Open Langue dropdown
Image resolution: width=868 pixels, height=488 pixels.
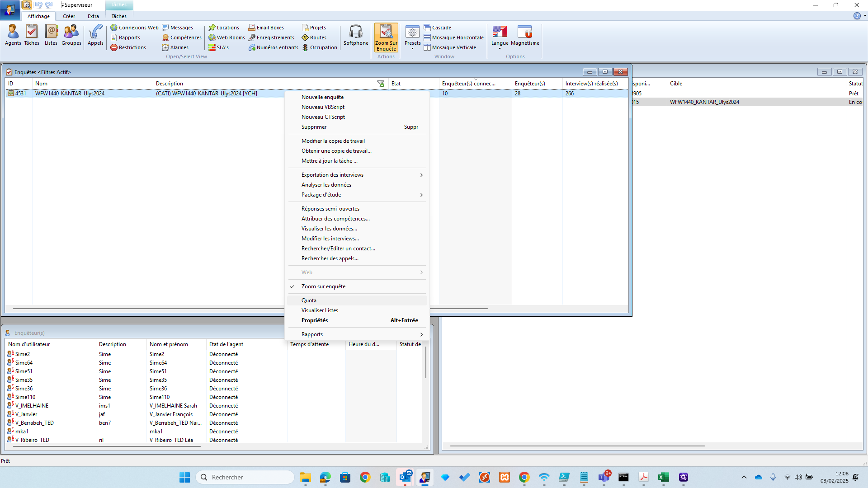pos(500,38)
